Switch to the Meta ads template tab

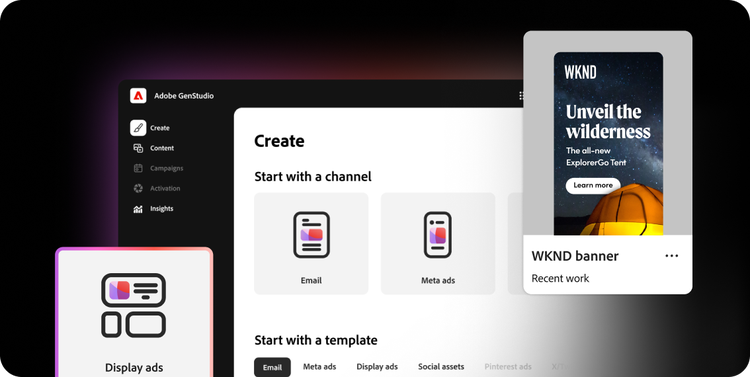pos(320,367)
